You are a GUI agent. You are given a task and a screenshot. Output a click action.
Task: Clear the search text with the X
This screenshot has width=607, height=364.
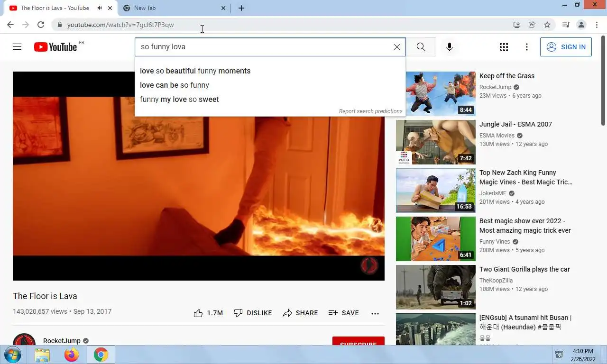(397, 47)
